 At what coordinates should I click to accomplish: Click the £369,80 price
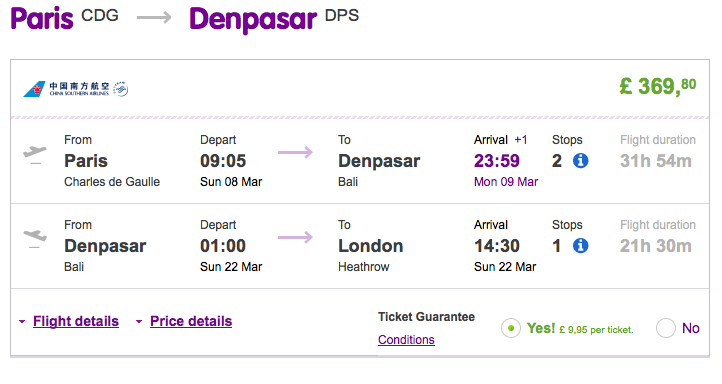658,86
